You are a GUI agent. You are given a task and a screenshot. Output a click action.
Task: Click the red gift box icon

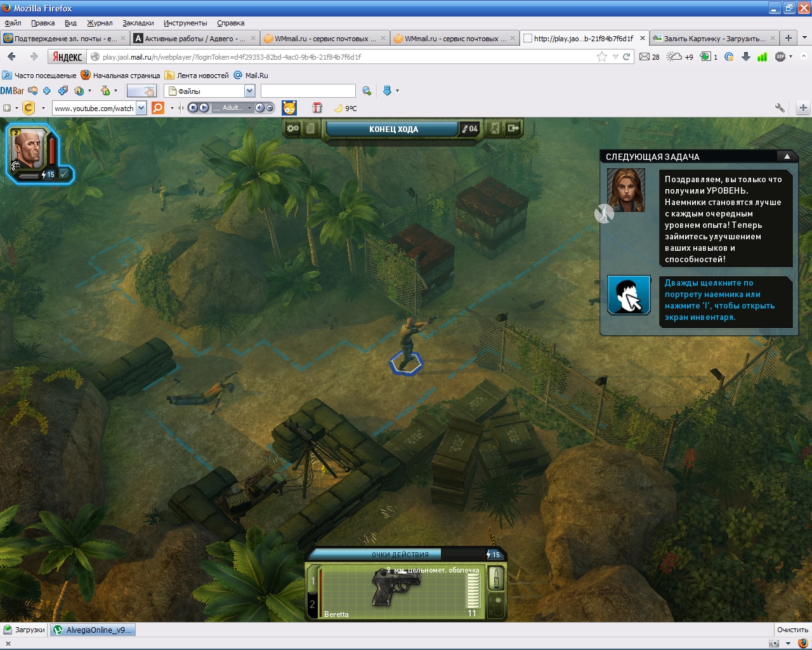tap(317, 108)
